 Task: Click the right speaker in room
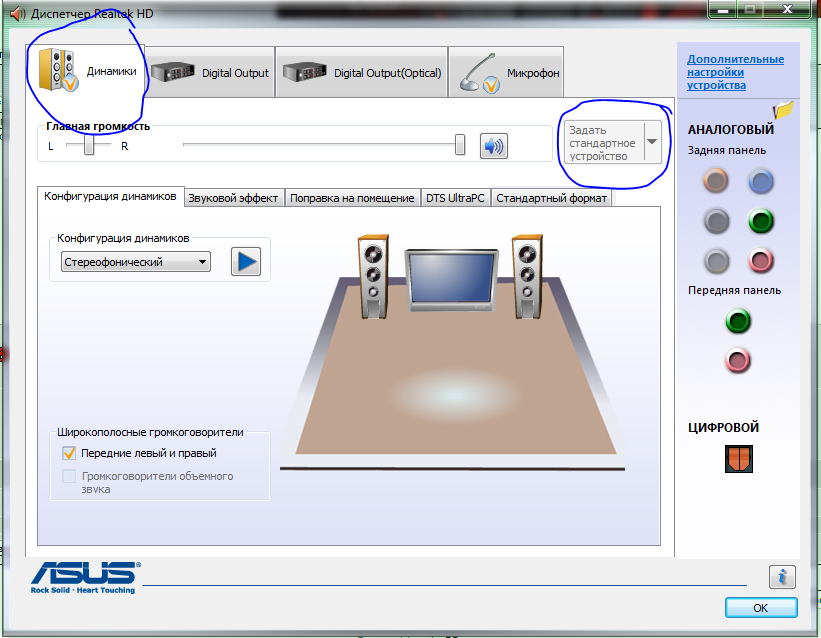527,277
